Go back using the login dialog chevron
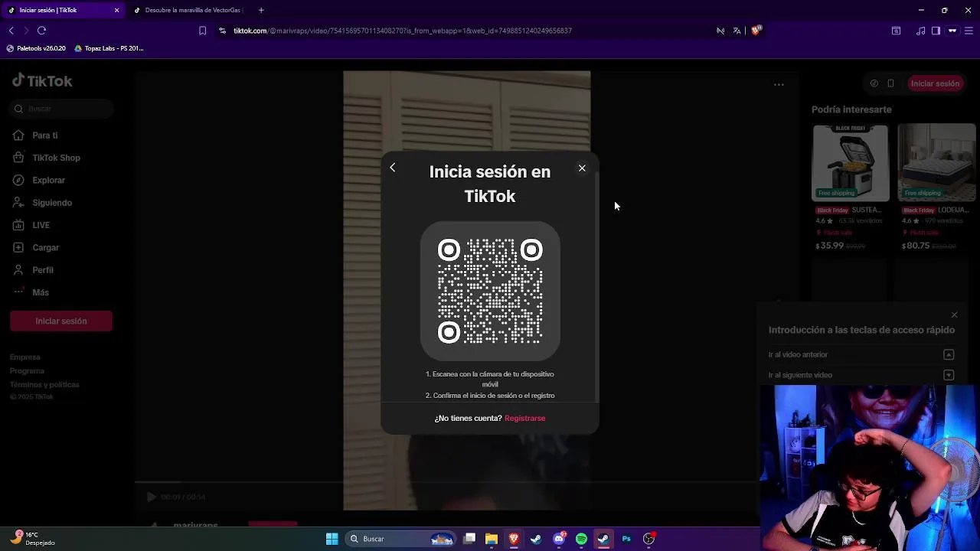The width and height of the screenshot is (980, 551). coord(392,168)
